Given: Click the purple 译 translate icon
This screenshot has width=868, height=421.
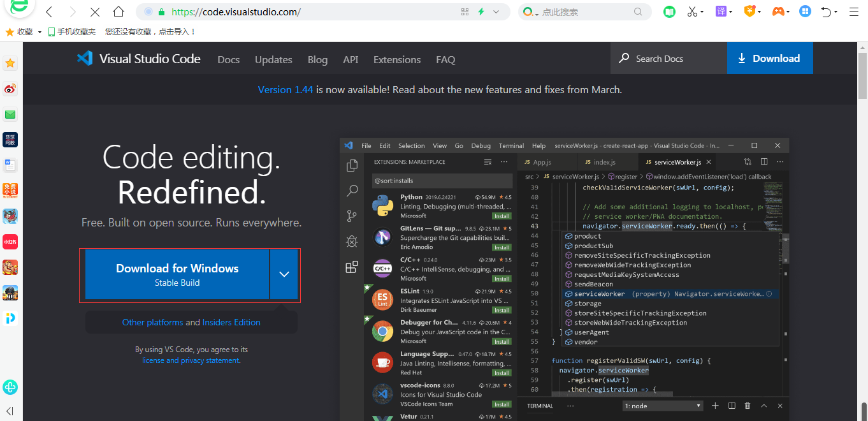Looking at the screenshot, I should tap(721, 11).
